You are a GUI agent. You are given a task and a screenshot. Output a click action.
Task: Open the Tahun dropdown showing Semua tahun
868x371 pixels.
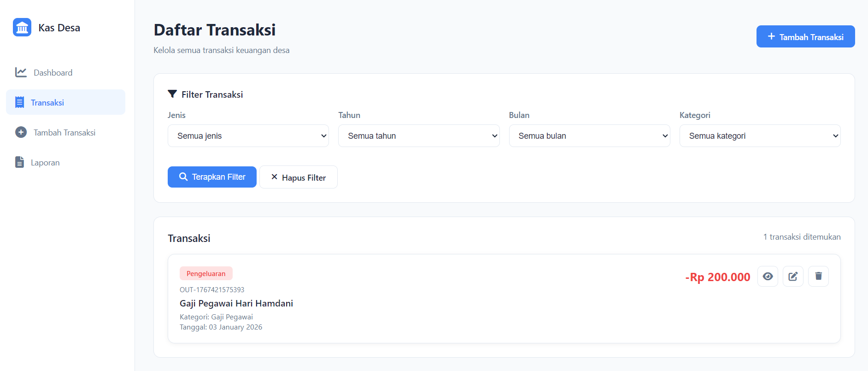(419, 136)
